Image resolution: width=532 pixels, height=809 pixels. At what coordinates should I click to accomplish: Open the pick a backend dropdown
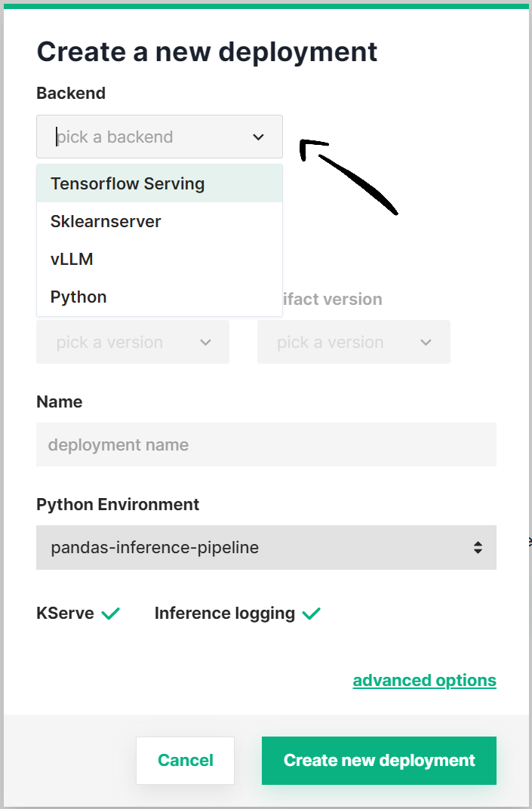coord(159,137)
